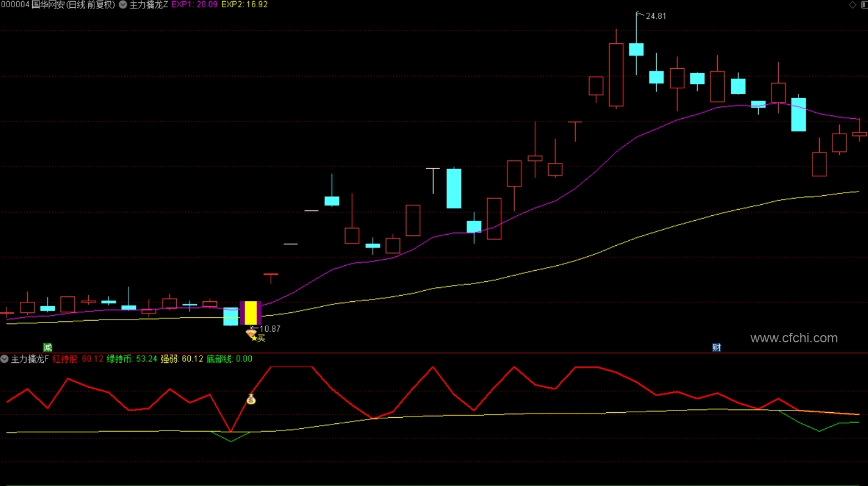Viewport: 868px width, 486px height.
Task: Click the money bag icon in the lower panel
Action: tap(251, 399)
